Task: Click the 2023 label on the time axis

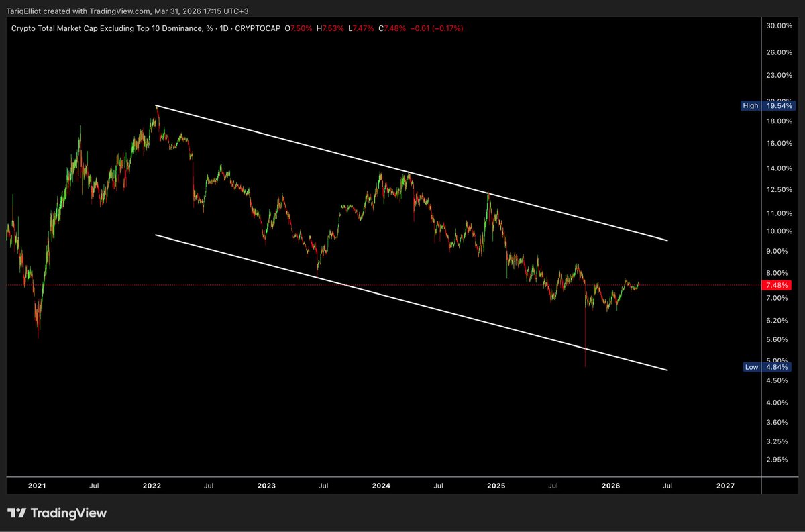Action: (x=266, y=486)
